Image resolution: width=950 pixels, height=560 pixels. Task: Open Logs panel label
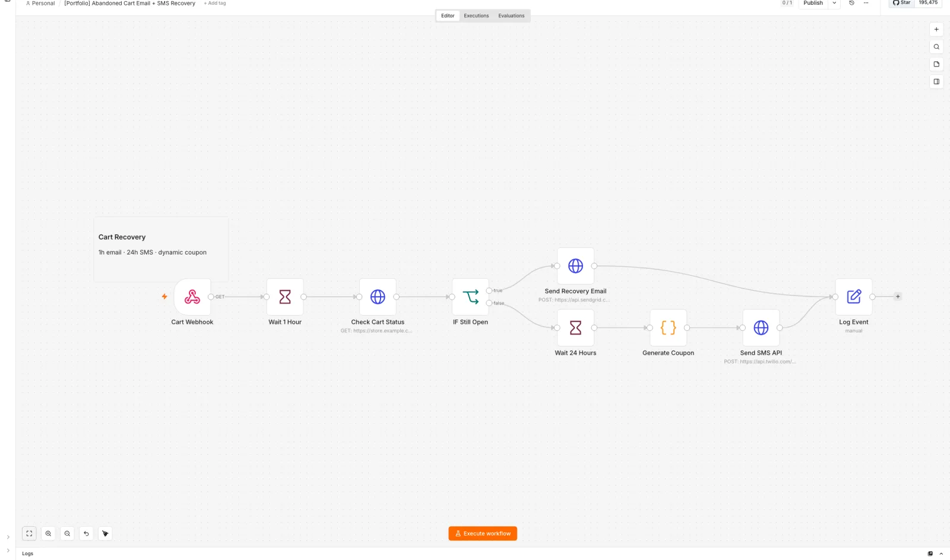(x=28, y=553)
